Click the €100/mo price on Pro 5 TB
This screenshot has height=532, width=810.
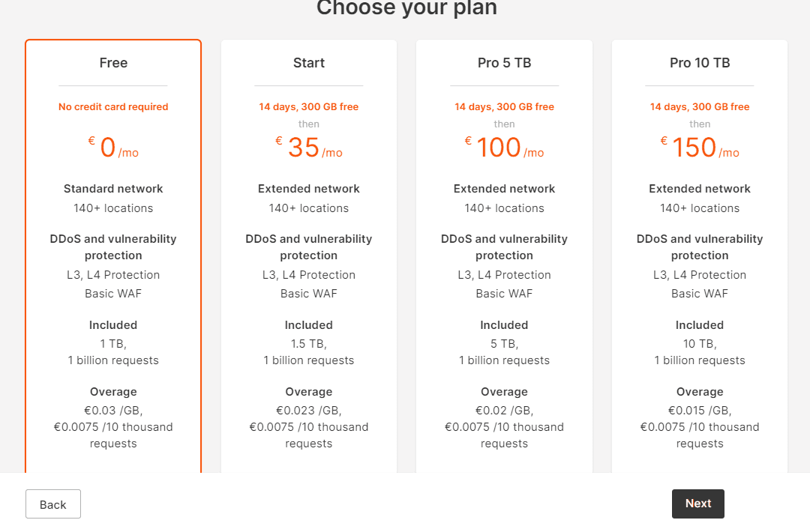tap(504, 148)
